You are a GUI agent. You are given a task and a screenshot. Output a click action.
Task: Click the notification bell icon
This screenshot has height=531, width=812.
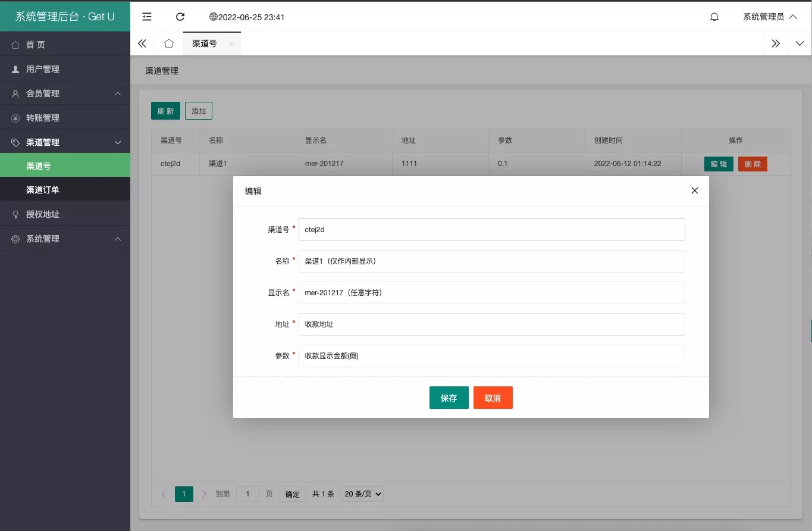coord(714,17)
